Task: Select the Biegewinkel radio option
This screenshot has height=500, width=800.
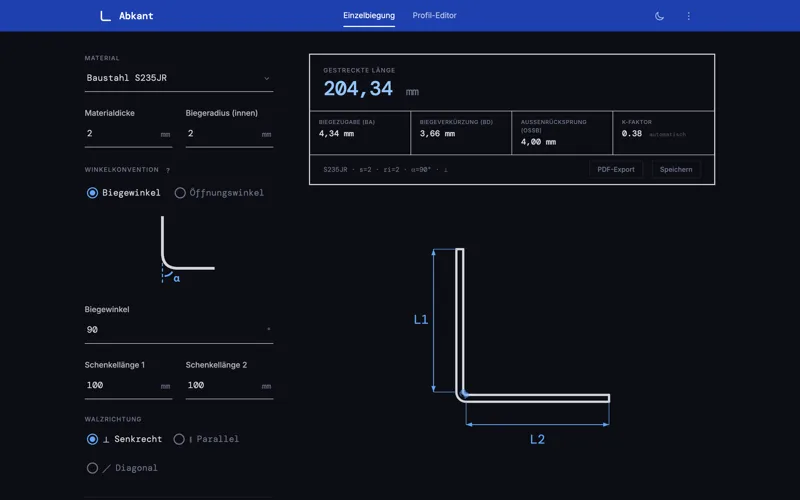Action: click(93, 193)
